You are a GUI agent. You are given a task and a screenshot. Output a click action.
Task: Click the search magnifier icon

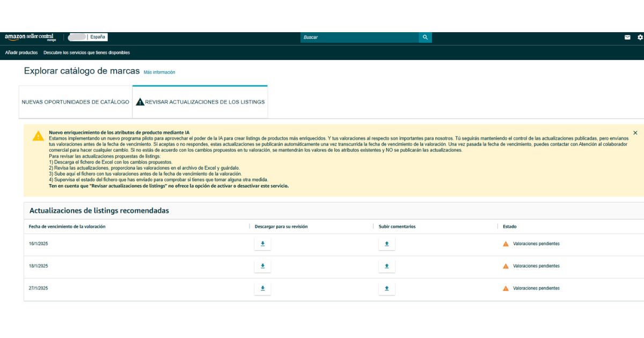point(425,38)
